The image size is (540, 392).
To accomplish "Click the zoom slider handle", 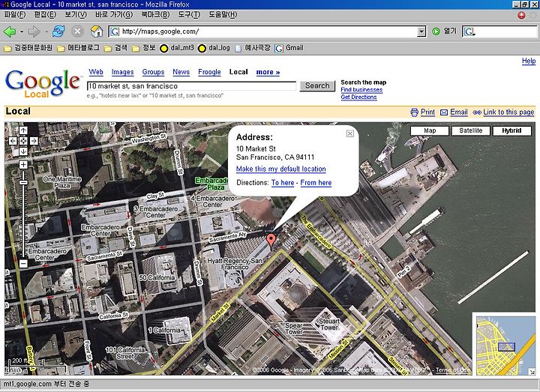I will coord(23,182).
